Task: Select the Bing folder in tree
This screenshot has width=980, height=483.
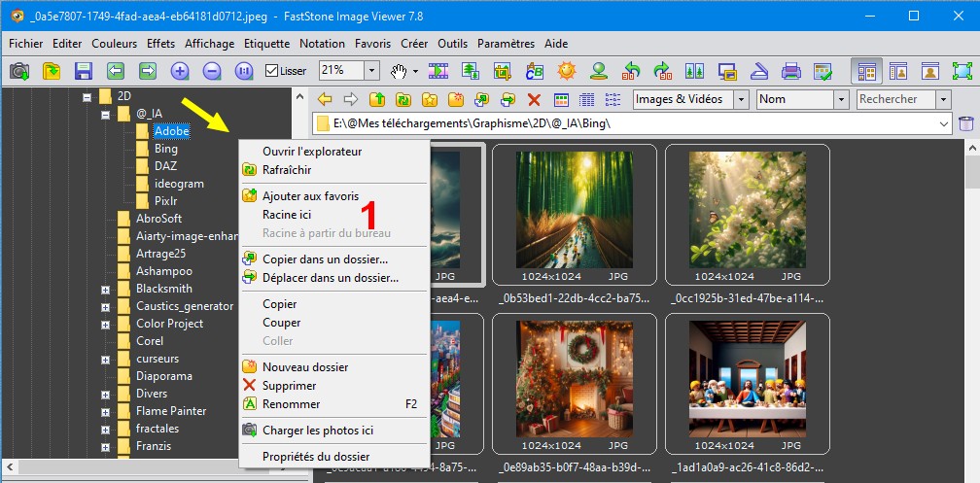Action: [x=165, y=149]
